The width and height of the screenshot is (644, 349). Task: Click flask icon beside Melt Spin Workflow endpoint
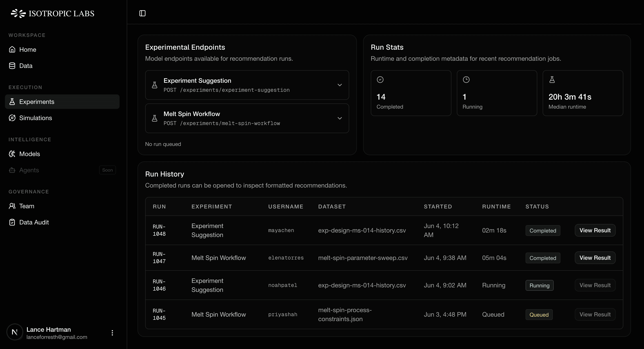point(155,118)
